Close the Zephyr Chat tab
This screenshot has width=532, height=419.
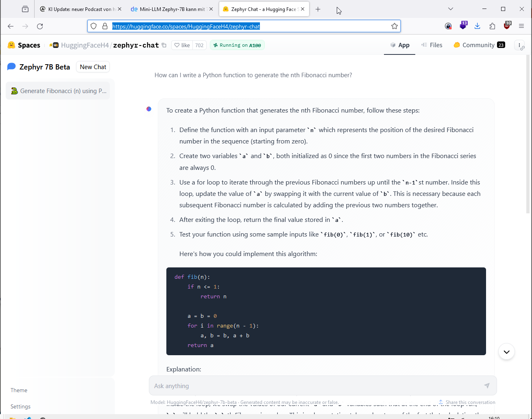[303, 9]
